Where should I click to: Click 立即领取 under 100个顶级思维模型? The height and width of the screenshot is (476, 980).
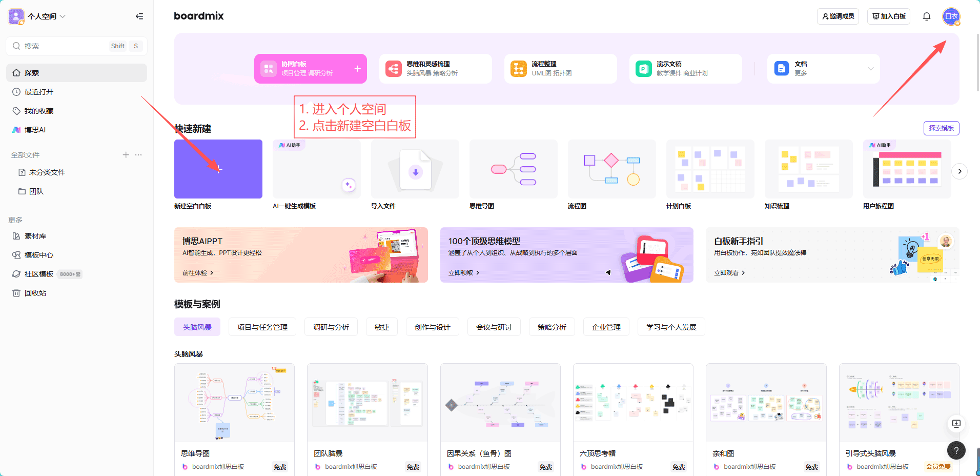462,272
